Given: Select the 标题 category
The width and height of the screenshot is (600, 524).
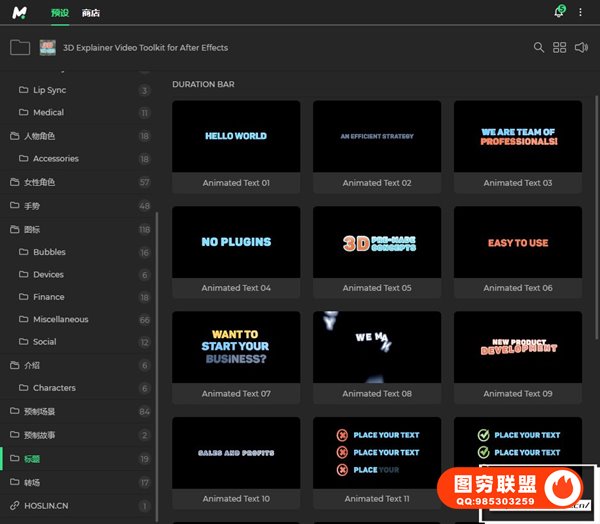Looking at the screenshot, I should 32,459.
